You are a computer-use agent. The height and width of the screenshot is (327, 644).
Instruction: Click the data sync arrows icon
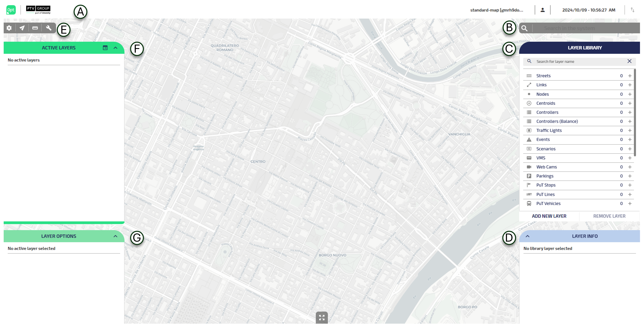pos(632,10)
